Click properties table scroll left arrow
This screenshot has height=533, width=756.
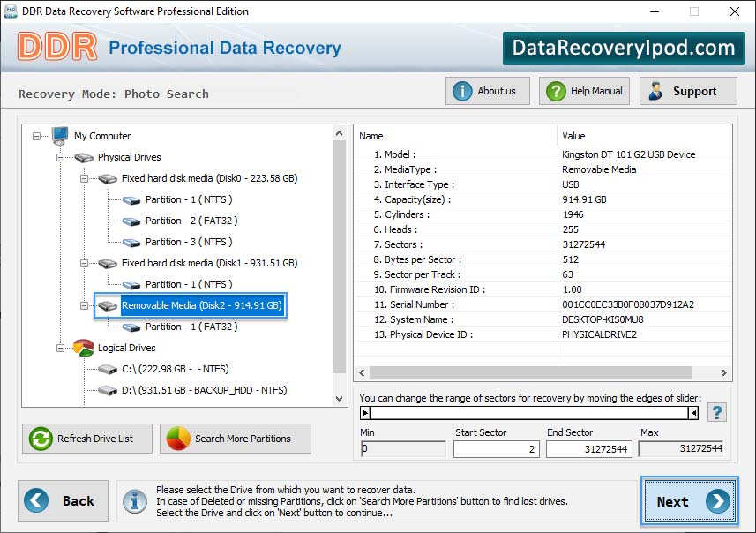click(362, 373)
